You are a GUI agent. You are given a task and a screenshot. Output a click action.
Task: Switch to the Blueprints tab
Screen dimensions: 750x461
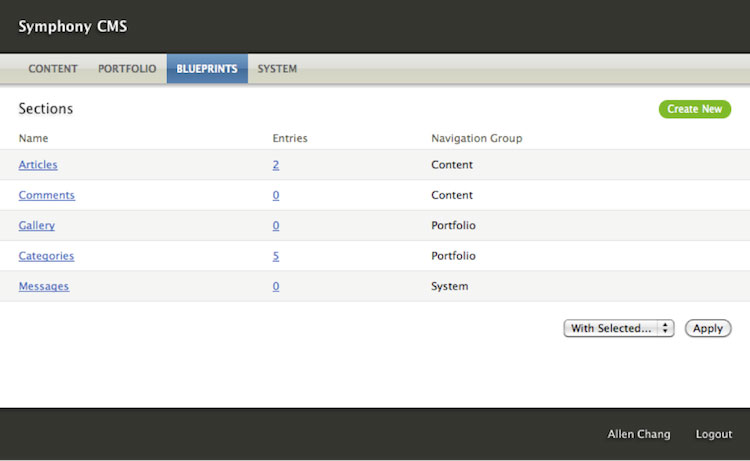pos(207,69)
